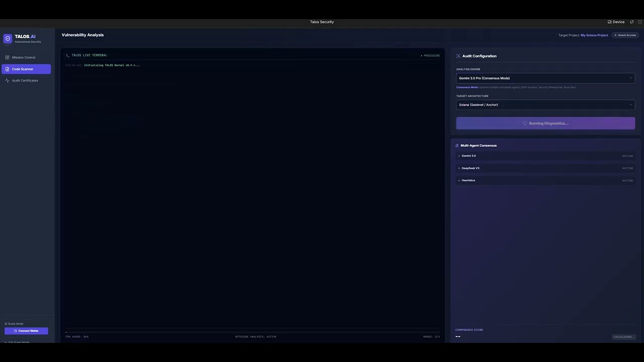Click the Mission Control grid icon
644x362 pixels.
point(7,57)
